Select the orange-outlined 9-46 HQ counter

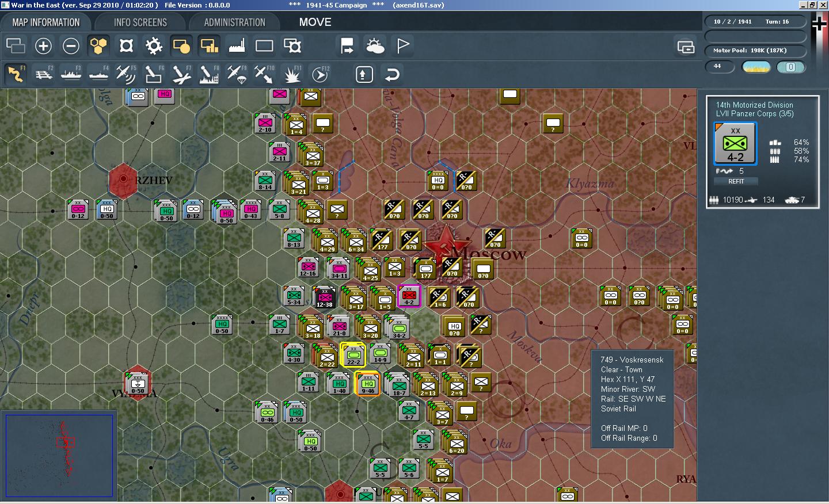[x=368, y=384]
